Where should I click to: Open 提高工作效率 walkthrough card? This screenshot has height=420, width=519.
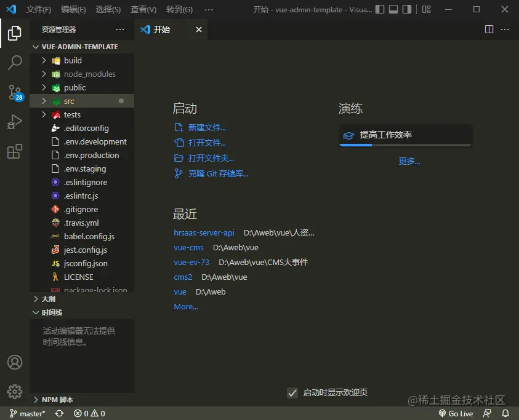pos(406,135)
